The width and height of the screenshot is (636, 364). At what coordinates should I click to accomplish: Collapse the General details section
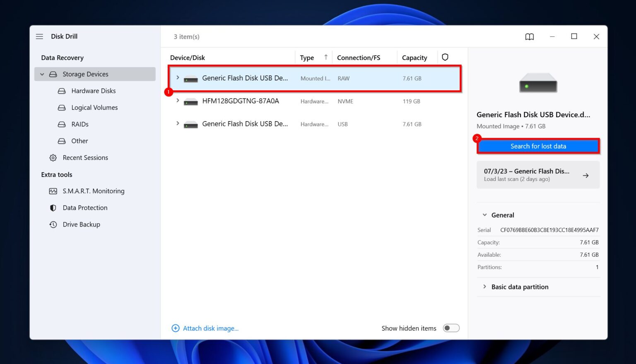(484, 215)
